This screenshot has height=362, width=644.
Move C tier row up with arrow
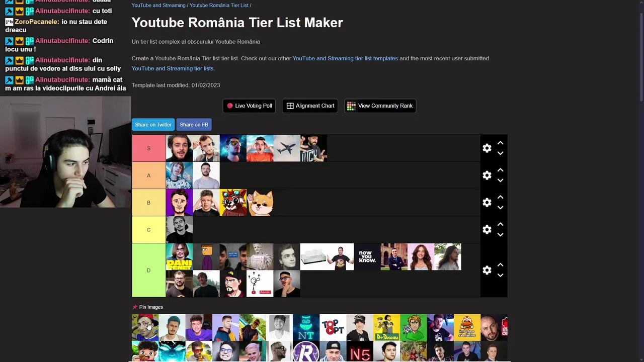click(500, 224)
